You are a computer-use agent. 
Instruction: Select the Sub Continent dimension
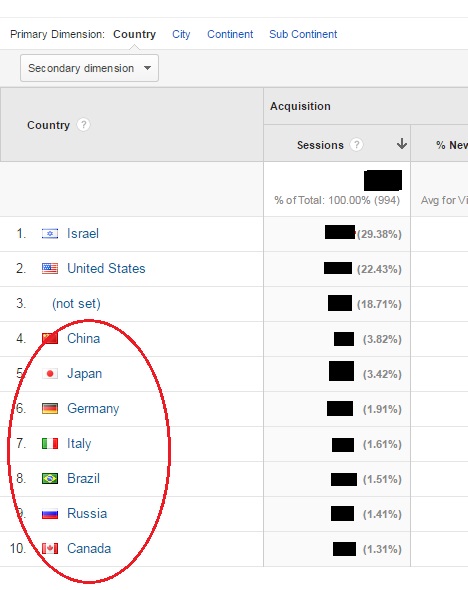(x=303, y=34)
